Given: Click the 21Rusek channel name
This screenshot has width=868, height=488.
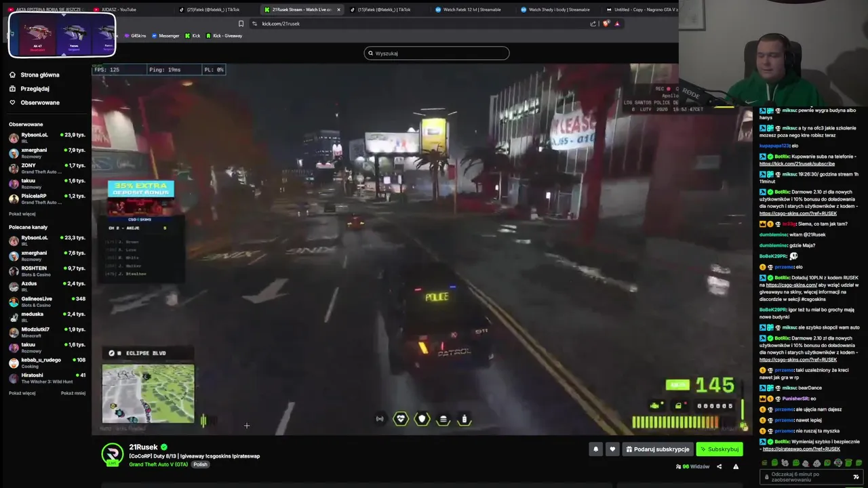Looking at the screenshot, I should [143, 447].
